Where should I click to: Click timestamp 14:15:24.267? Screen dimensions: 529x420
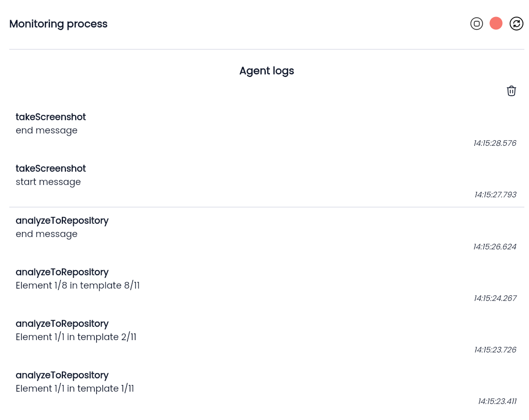[495, 298]
